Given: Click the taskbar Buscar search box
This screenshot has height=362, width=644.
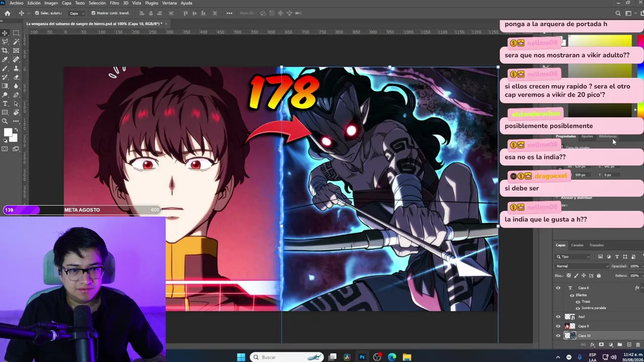Looking at the screenshot, I should click(286, 357).
